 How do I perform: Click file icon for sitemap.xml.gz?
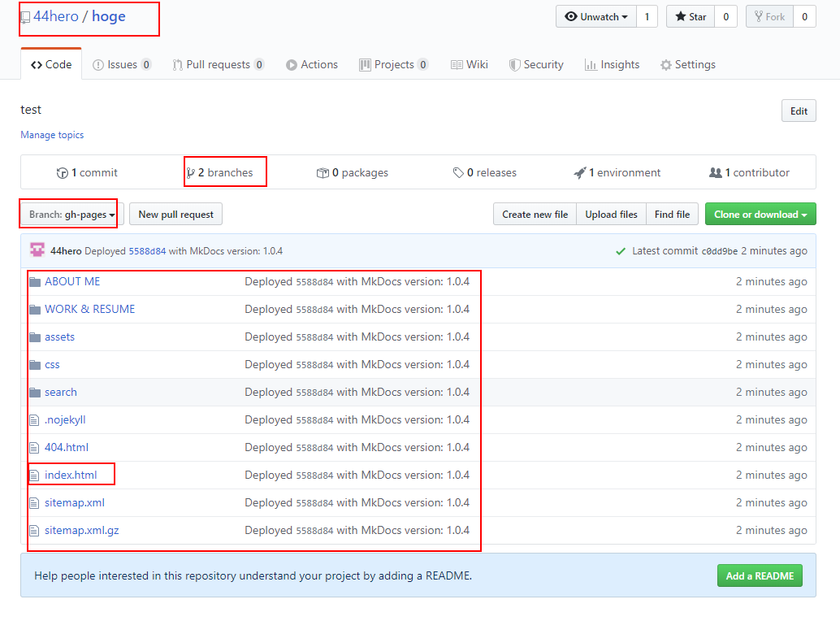pos(34,531)
